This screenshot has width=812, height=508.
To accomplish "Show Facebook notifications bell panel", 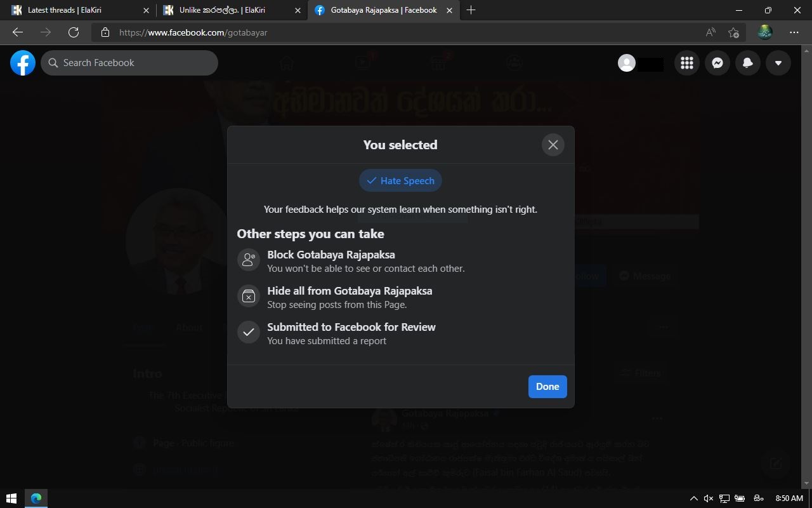I will click(748, 63).
